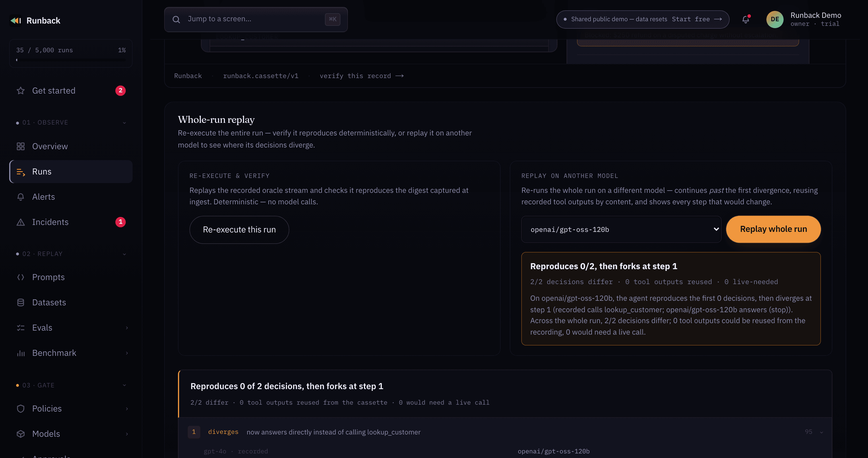This screenshot has height=458, width=868.
Task: Click the search magnifier icon
Action: coord(176,19)
